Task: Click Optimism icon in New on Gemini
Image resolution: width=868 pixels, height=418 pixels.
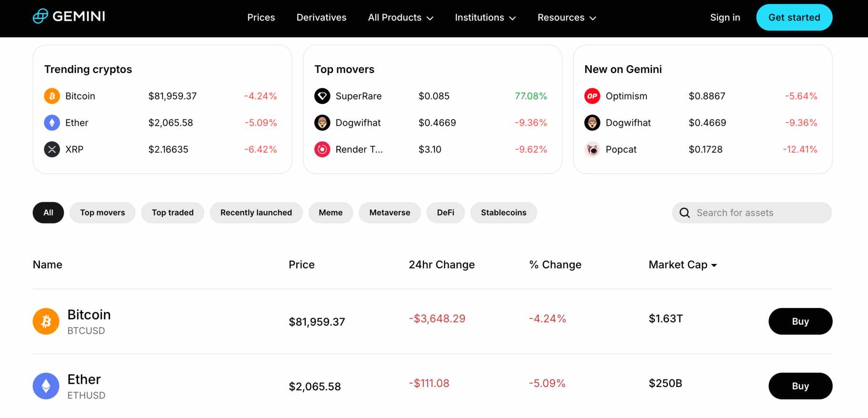Action: pos(592,96)
